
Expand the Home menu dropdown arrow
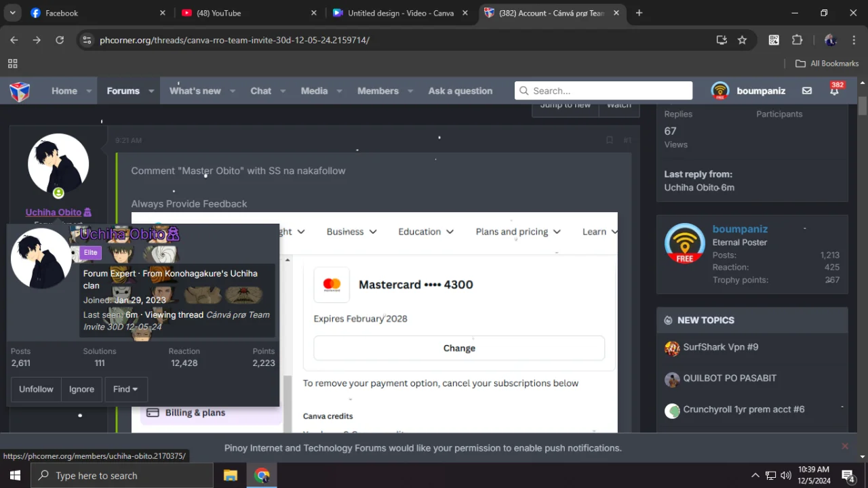pyautogui.click(x=89, y=91)
